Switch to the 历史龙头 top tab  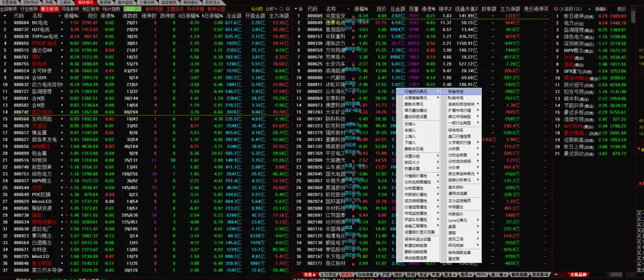tap(214, 2)
